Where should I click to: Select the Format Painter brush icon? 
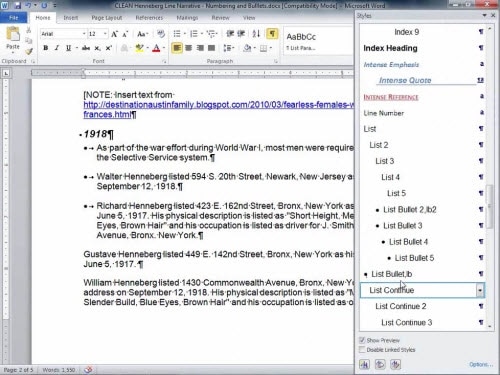(29, 51)
